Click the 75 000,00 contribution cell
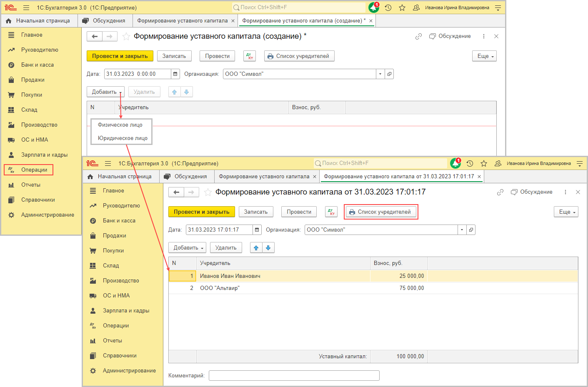This screenshot has width=588, height=387. coord(399,288)
